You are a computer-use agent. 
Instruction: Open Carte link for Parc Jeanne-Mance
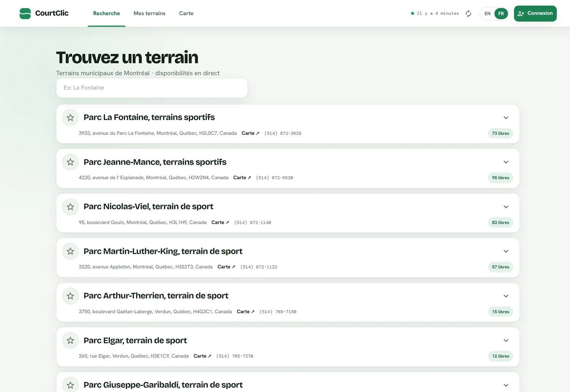pyautogui.click(x=242, y=178)
